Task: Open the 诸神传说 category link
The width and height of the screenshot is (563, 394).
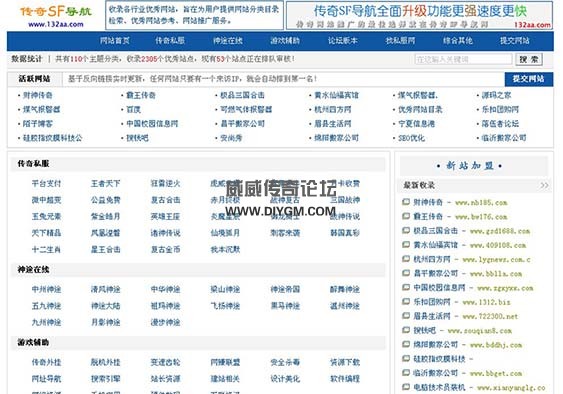Action: 165,233
